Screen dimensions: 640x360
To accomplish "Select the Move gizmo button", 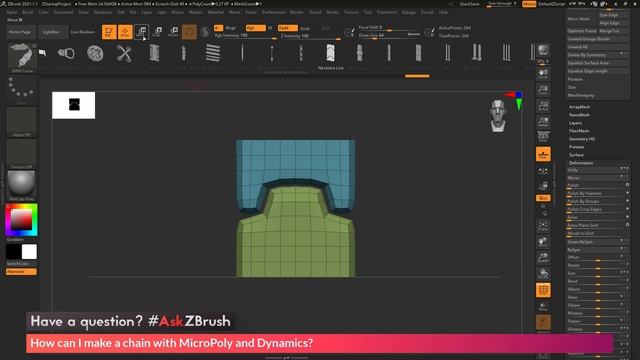I will (x=142, y=32).
